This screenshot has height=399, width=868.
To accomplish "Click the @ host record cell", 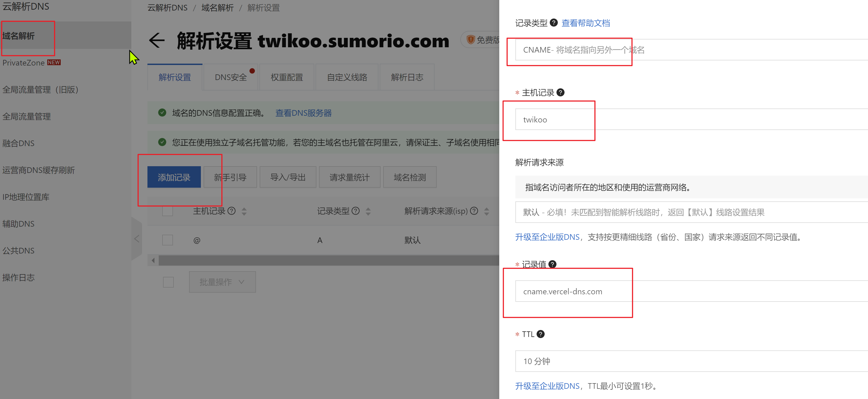I will coord(197,240).
